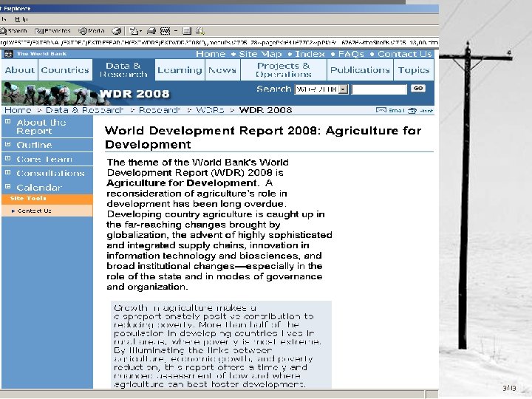The image size is (532, 399).
Task: Open the Core Team sidebar link
Action: 44,159
